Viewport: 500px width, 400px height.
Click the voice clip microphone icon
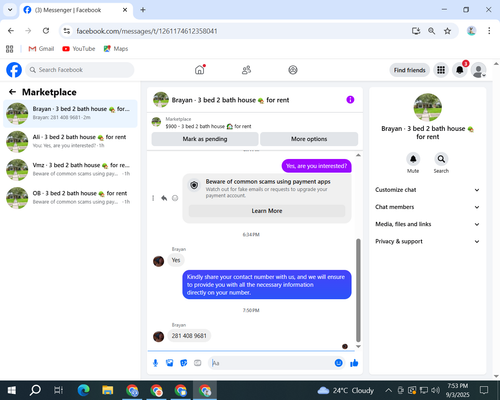click(x=155, y=363)
